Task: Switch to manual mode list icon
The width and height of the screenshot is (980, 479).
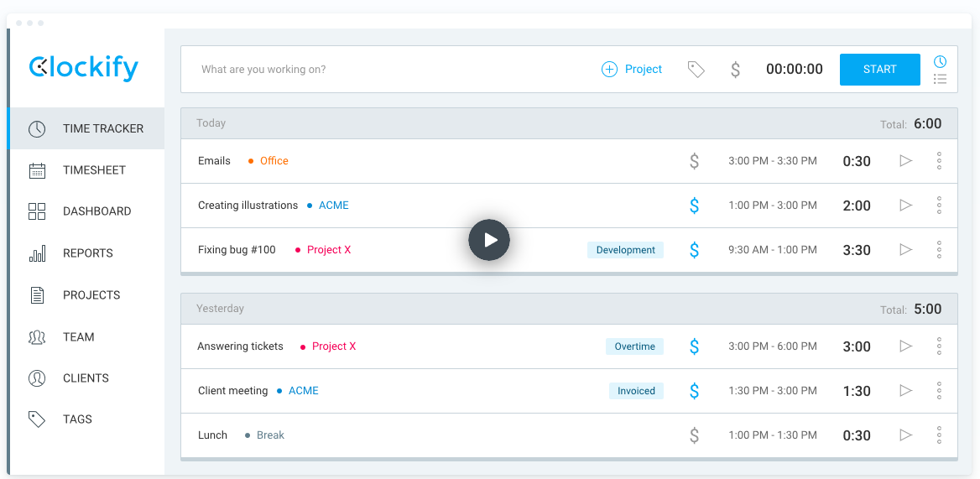Action: 940,79
